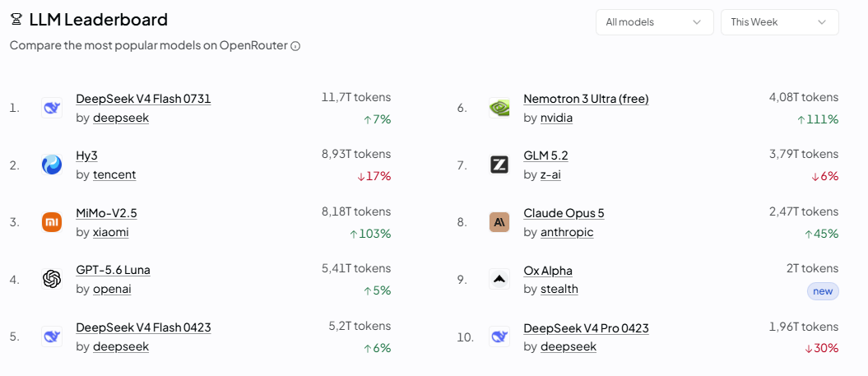Open the DeepSeek V4 Flash 0731 model link

[143, 99]
